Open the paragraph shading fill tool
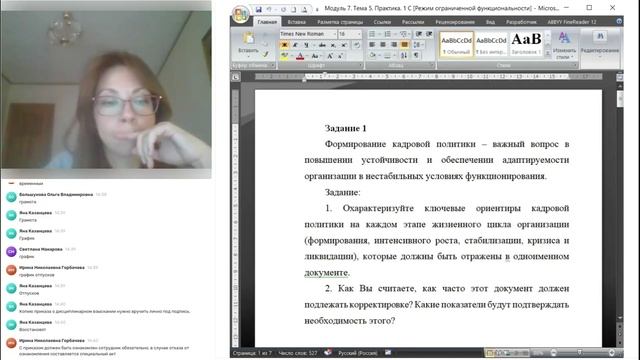Screen dimensions: 640x360 373,55
